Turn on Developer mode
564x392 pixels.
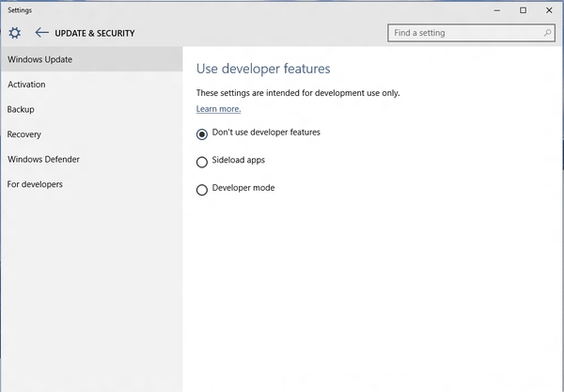click(x=202, y=190)
